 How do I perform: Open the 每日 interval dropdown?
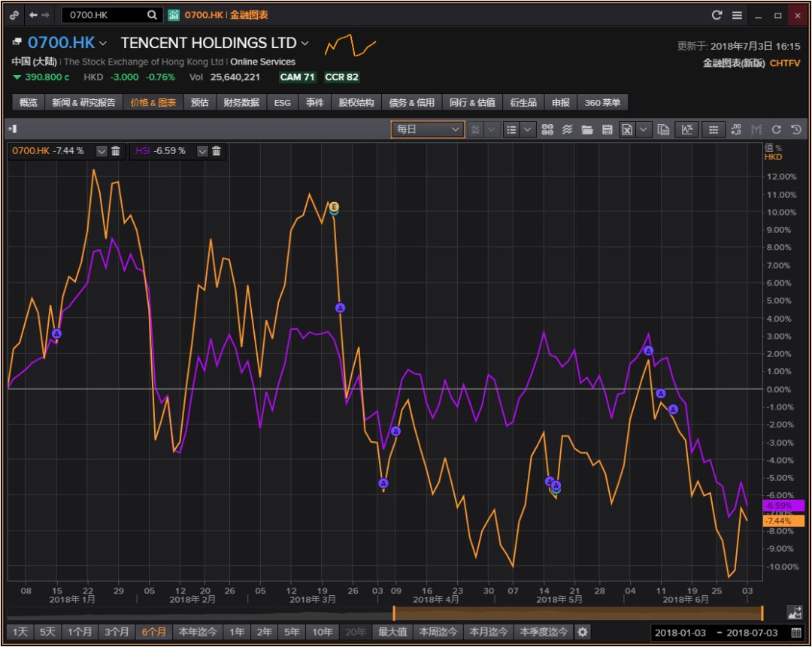coord(428,129)
